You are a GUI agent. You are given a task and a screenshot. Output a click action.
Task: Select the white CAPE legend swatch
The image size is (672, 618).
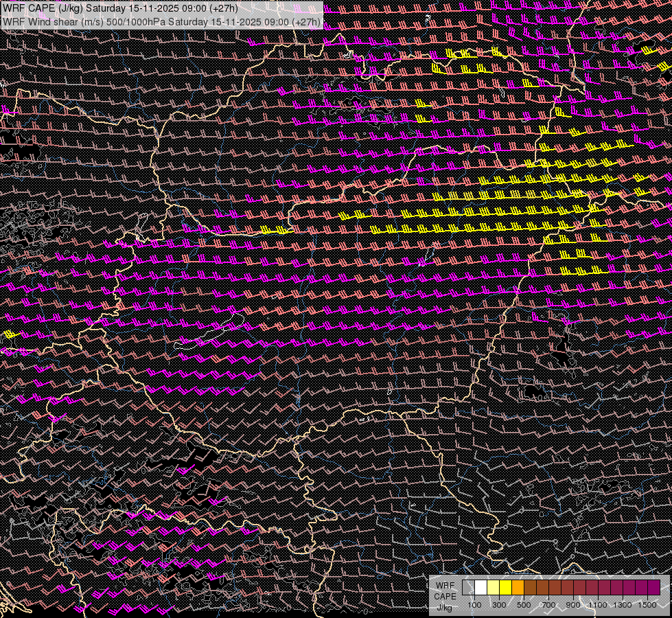point(480,588)
